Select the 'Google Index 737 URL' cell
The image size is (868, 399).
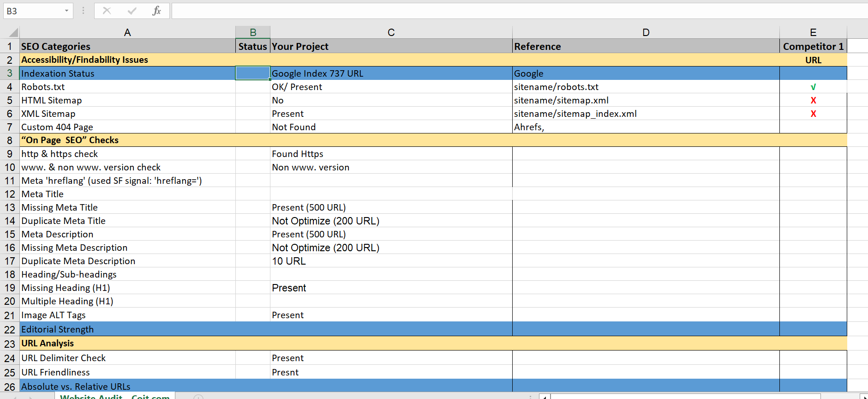pos(390,73)
